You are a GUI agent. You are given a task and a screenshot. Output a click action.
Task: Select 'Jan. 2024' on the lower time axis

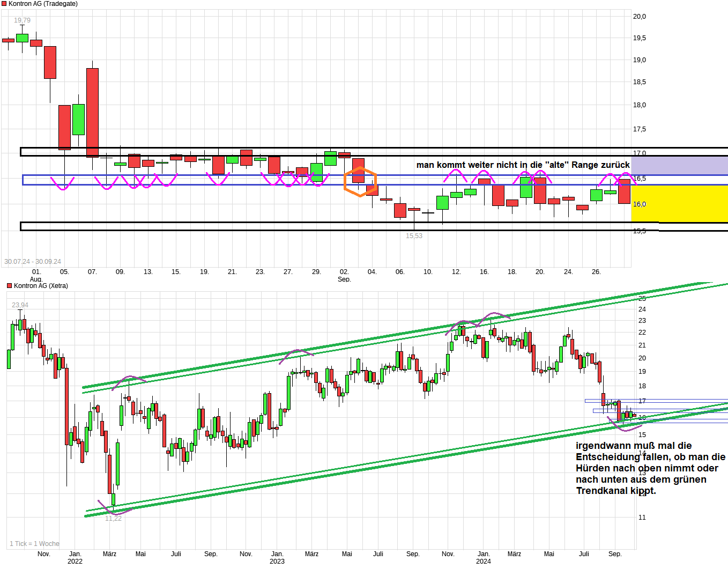tap(484, 558)
